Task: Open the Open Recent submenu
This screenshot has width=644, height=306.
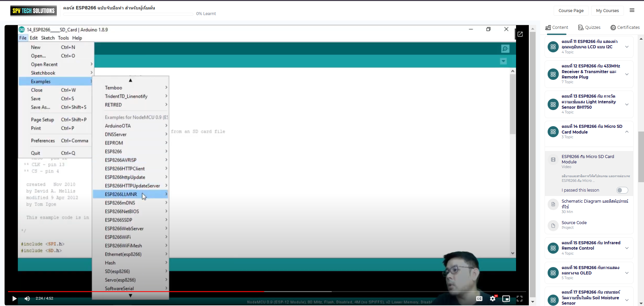Action: pos(55,64)
